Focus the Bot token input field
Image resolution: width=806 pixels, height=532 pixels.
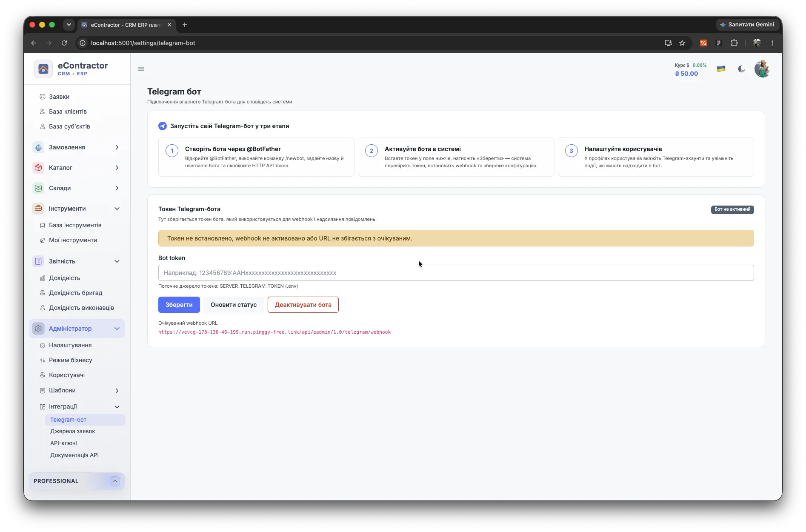click(456, 273)
